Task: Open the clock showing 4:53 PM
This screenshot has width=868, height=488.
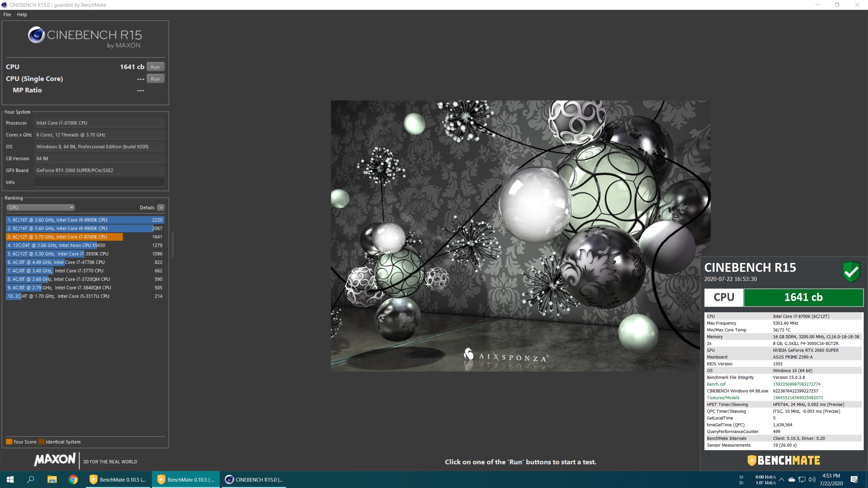Action: pos(831,480)
